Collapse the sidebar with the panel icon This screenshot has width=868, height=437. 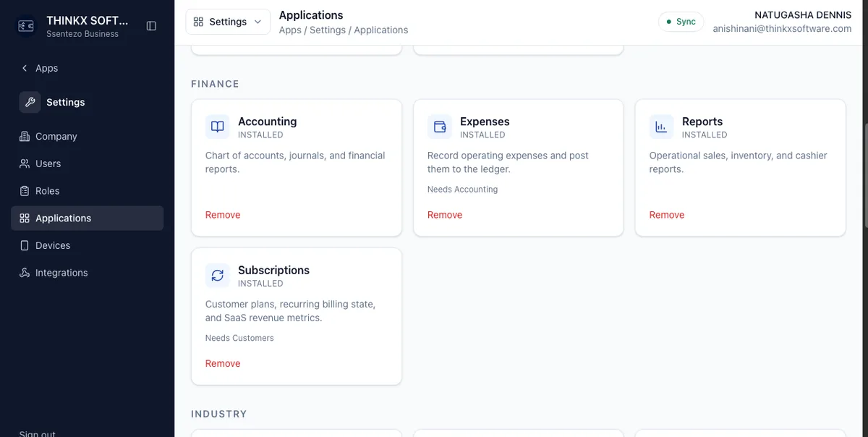151,26
